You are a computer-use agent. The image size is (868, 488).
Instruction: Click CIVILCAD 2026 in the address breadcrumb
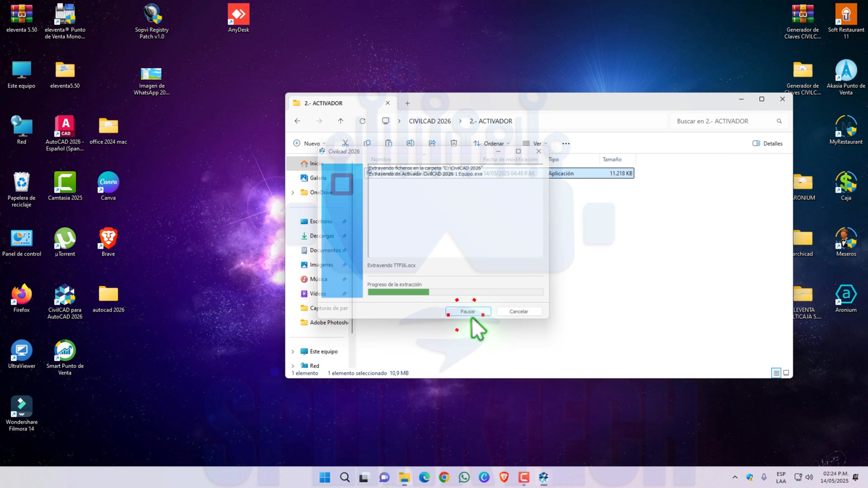(x=430, y=121)
